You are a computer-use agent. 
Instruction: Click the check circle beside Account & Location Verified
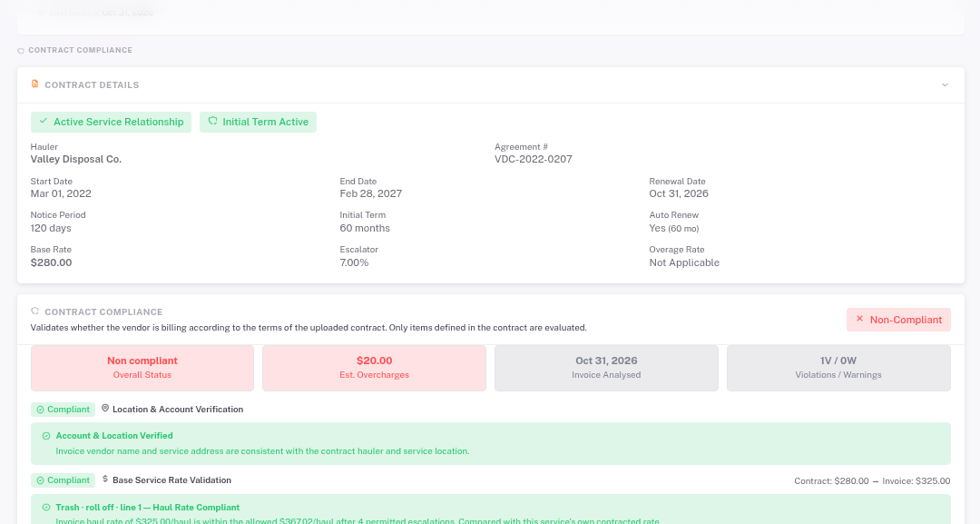(45, 436)
